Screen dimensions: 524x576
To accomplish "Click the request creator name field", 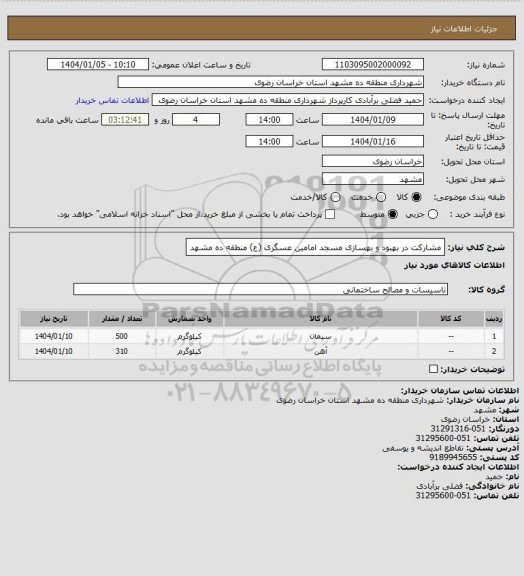I will click(288, 100).
